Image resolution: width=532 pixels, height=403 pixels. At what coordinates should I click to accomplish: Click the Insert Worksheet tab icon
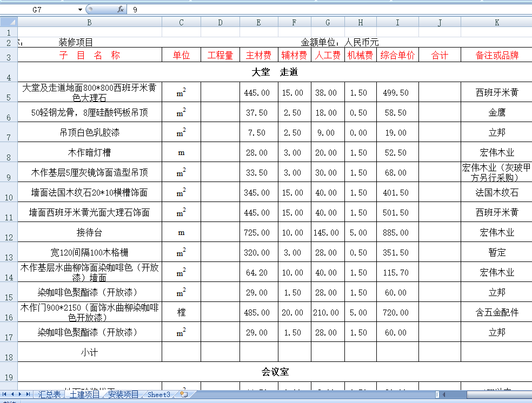pyautogui.click(x=184, y=394)
